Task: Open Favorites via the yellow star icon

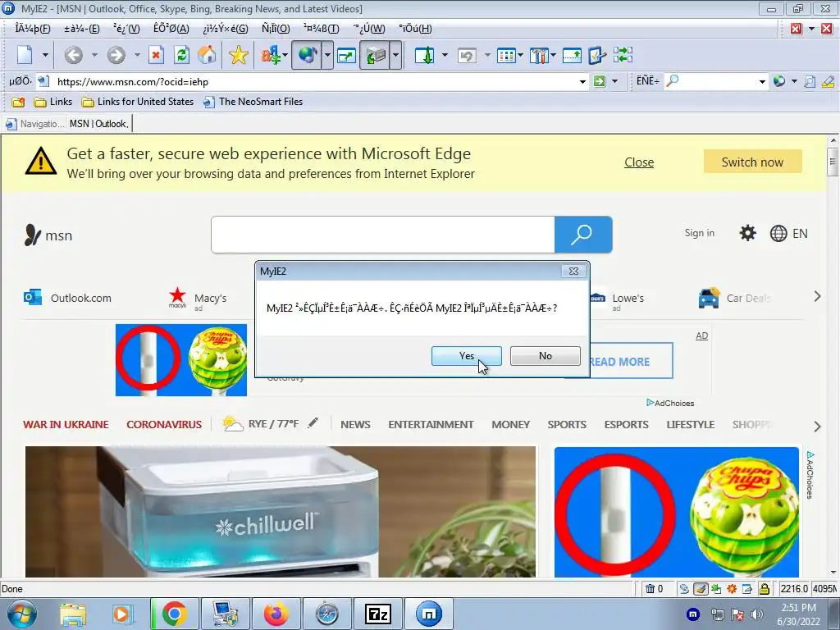Action: [x=238, y=55]
